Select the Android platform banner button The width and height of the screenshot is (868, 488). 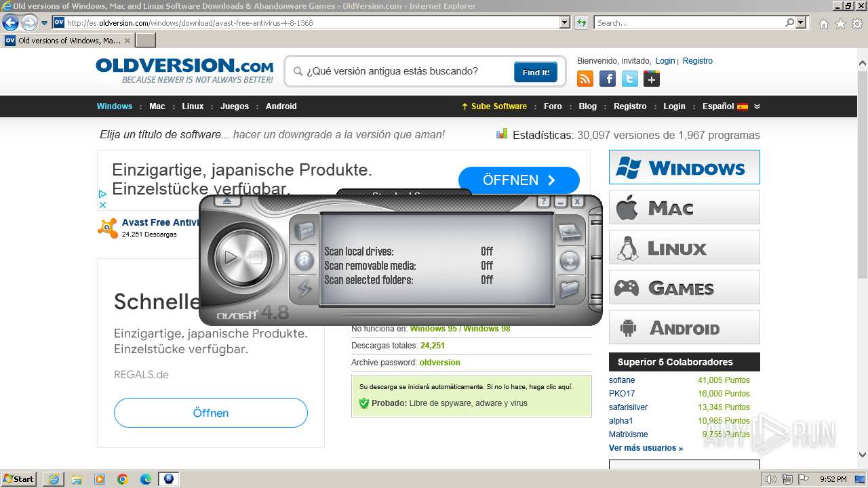pos(684,327)
